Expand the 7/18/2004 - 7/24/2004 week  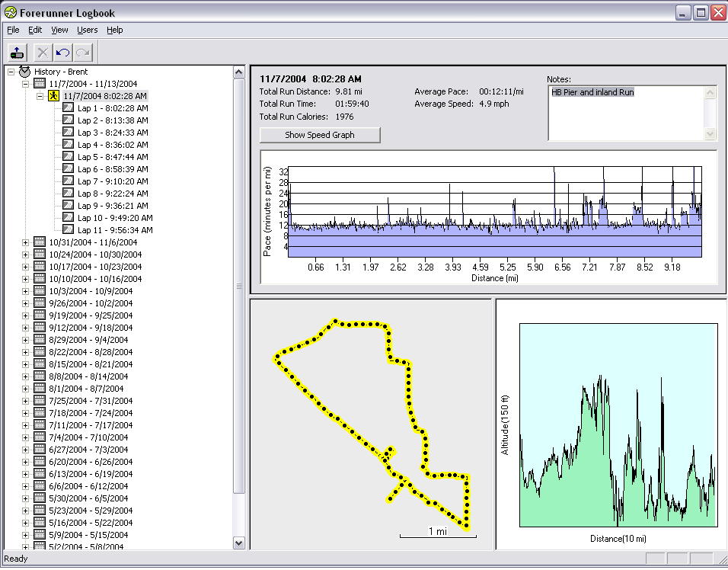[26, 413]
